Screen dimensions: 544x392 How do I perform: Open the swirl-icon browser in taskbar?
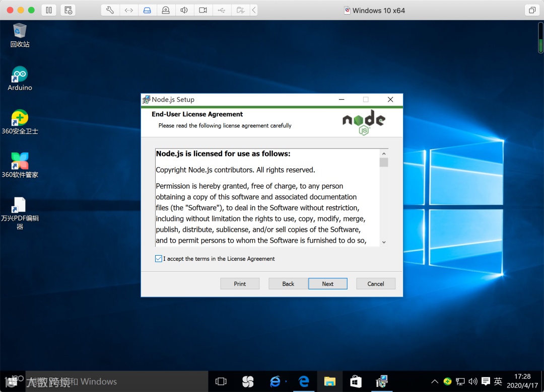pyautogui.click(x=248, y=381)
